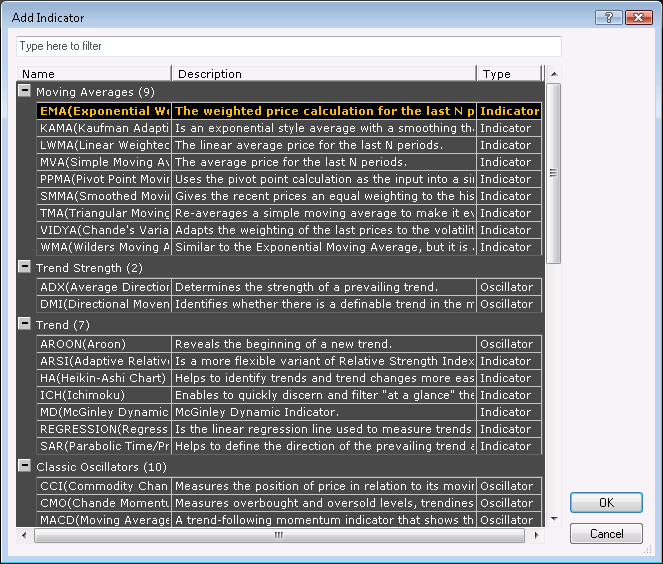Image resolution: width=663 pixels, height=564 pixels.
Task: Select the MACD(Moving Average row
Action: 289,520
